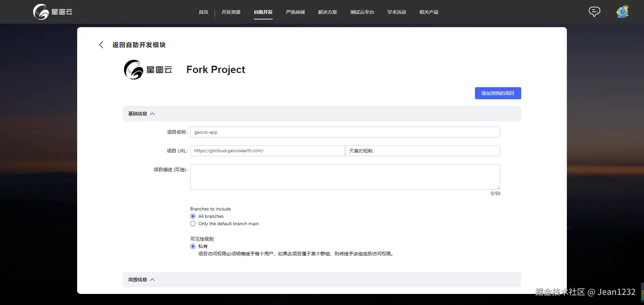Screen dimensions: 644x305
Task: Select the All branches radio option
Action: (193, 216)
